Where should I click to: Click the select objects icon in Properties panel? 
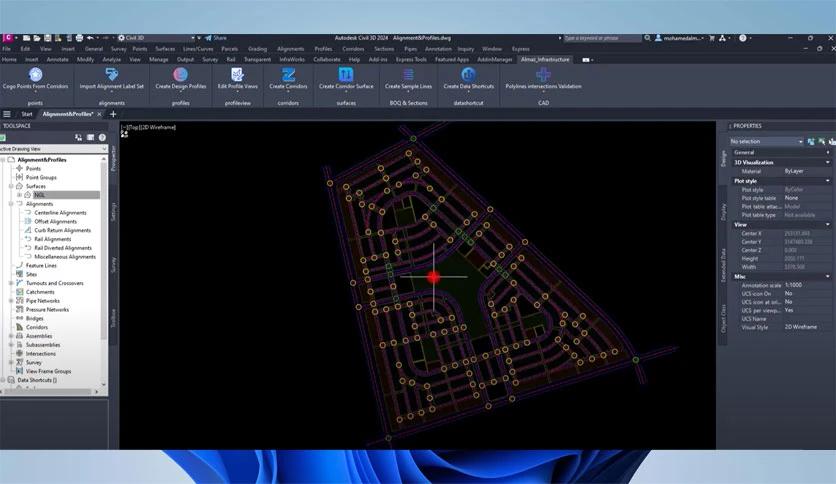pyautogui.click(x=822, y=141)
